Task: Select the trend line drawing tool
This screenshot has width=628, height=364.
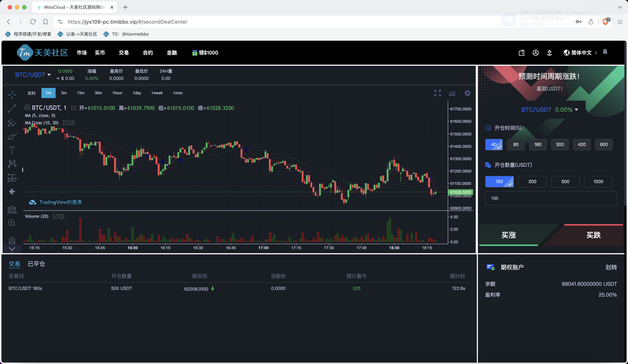Action: click(x=12, y=109)
